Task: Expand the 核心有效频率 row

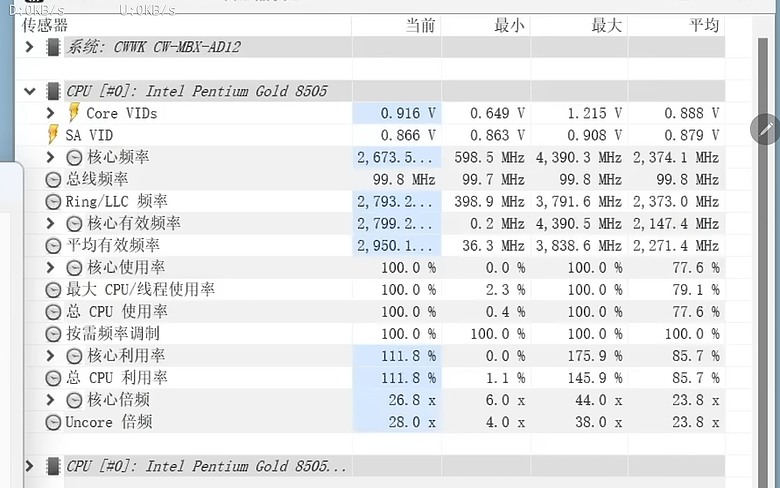Action: [50, 223]
